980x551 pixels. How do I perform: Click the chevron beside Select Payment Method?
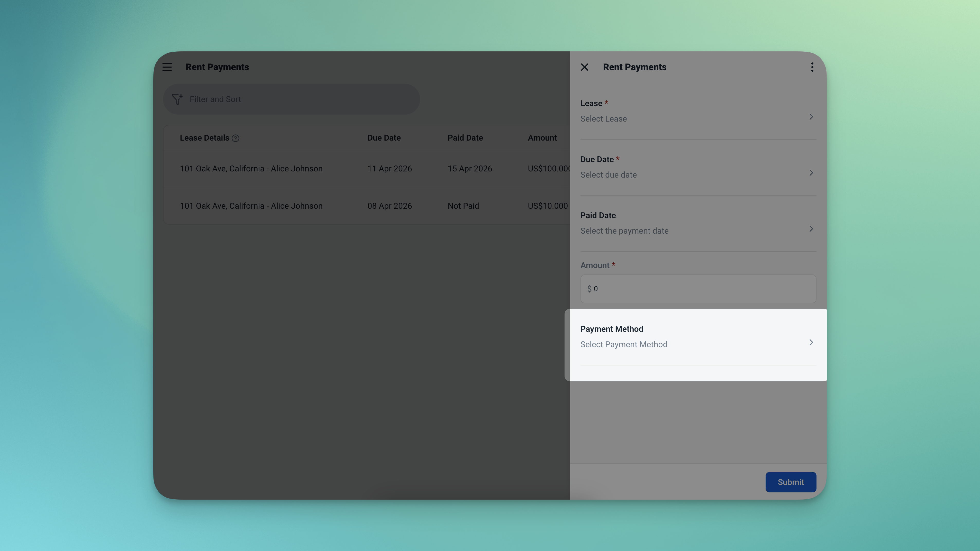(811, 342)
